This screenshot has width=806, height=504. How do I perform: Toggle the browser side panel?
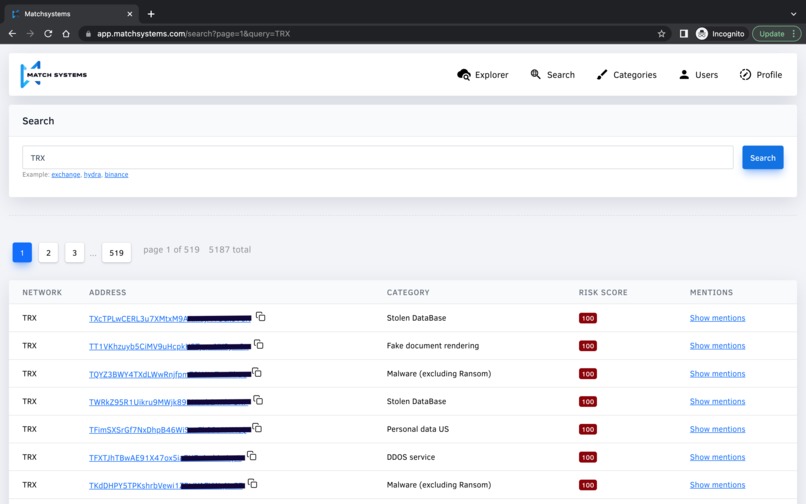pos(684,33)
